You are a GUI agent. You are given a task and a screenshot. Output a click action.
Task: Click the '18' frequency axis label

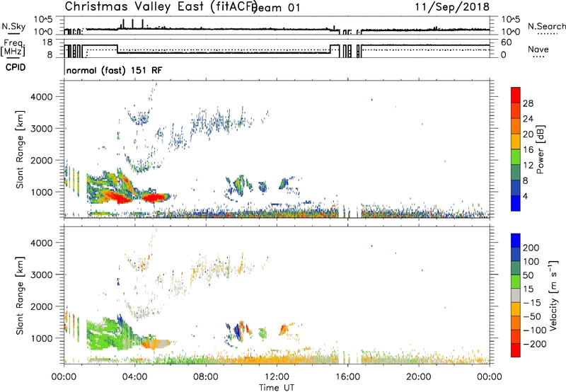click(47, 42)
